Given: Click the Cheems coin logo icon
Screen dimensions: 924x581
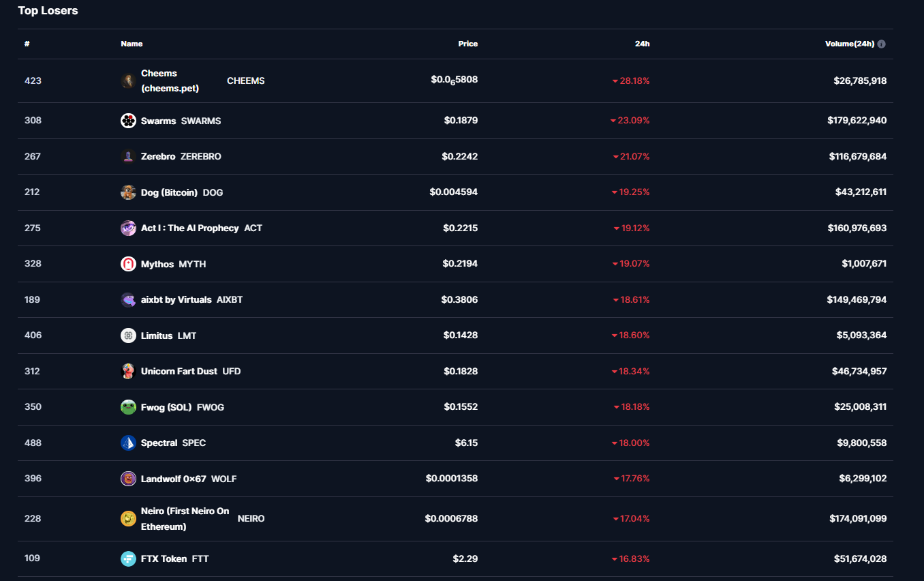Looking at the screenshot, I should coord(128,81).
